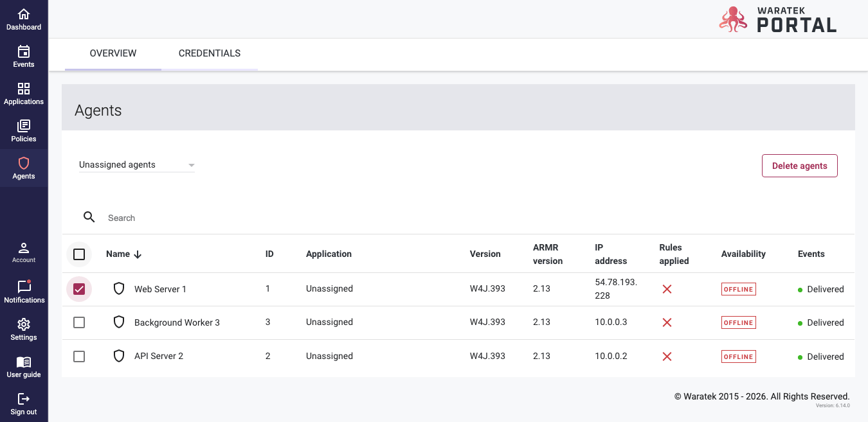Click the red X in API Server 2 row
This screenshot has height=422, width=868.
[667, 356]
